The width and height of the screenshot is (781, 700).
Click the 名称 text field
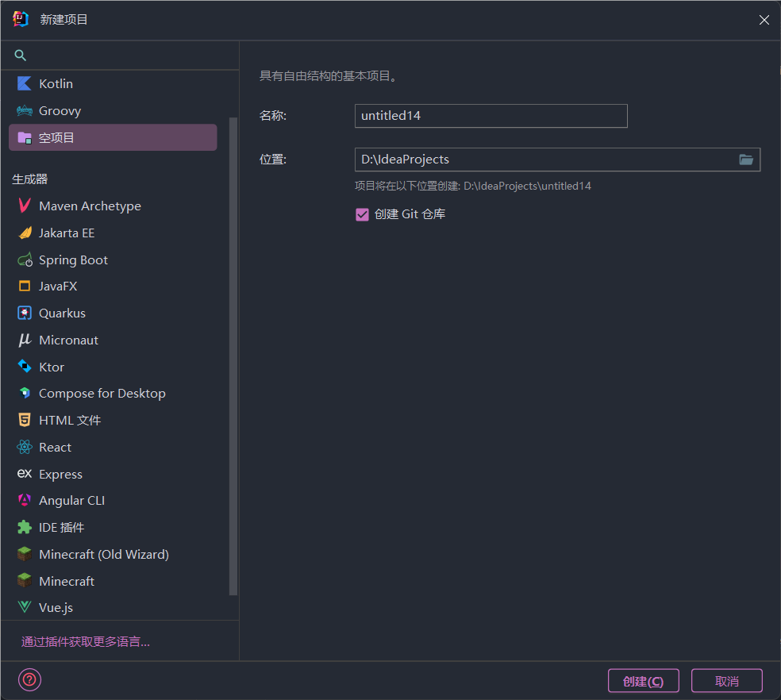tap(491, 116)
